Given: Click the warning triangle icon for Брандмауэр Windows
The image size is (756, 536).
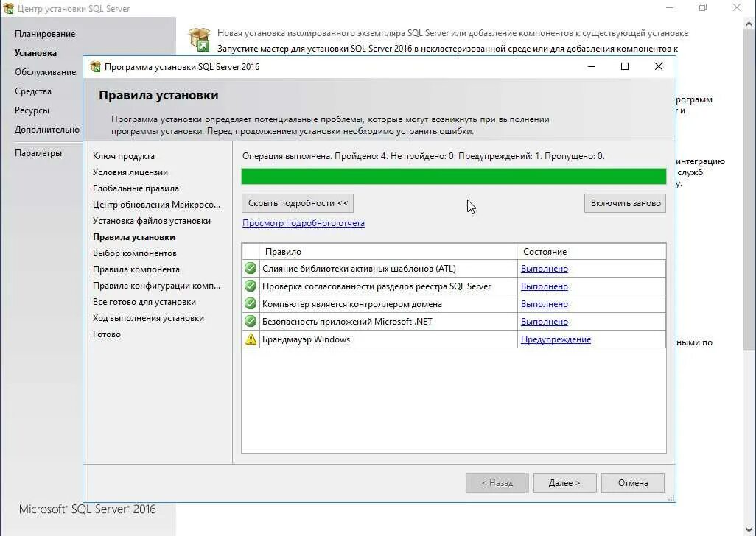Looking at the screenshot, I should [251, 339].
